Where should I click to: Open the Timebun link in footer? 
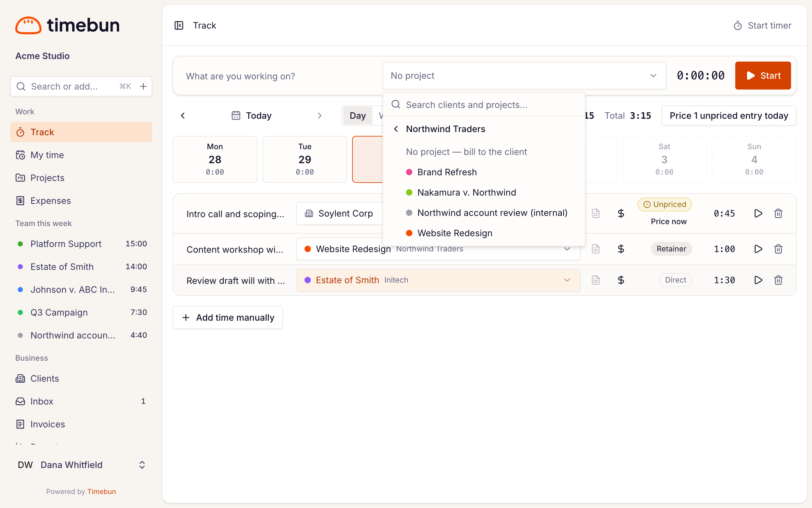pos(101,491)
